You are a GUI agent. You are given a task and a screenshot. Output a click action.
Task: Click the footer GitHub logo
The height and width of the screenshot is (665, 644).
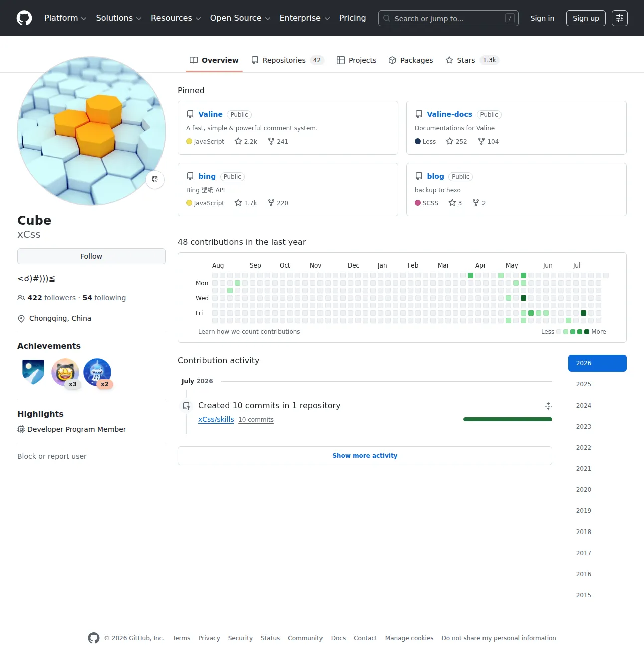(94, 638)
